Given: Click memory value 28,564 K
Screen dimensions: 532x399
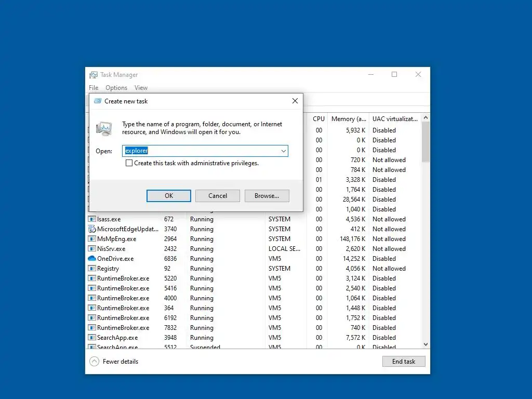Looking at the screenshot, I should (354, 199).
